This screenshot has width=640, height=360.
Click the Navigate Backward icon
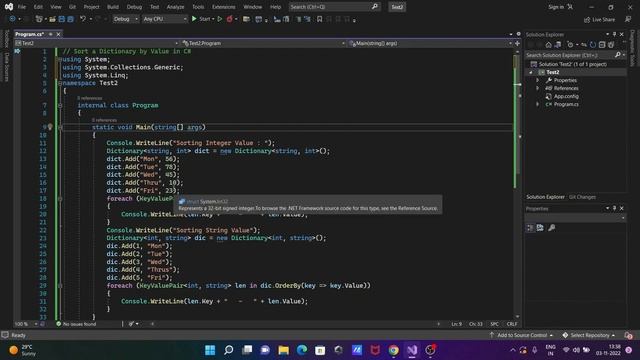[12, 19]
